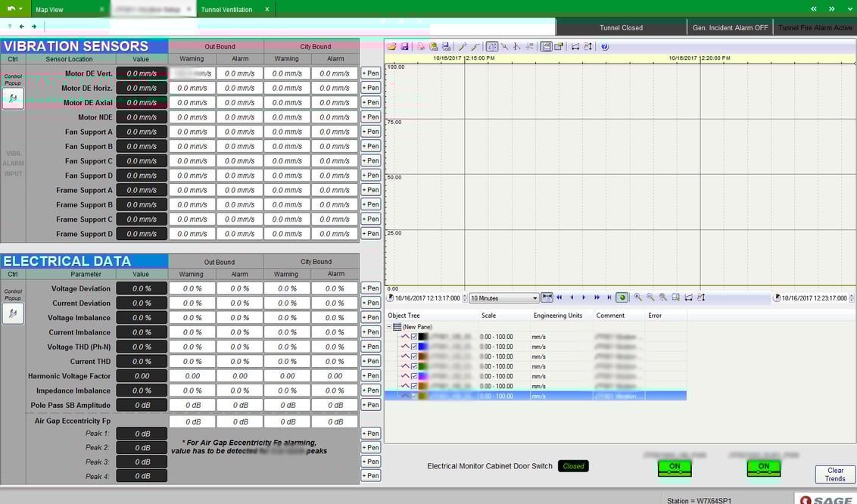This screenshot has height=504, width=857.
Task: Uncheck the blue pen trace in Object Tree
Action: [413, 346]
